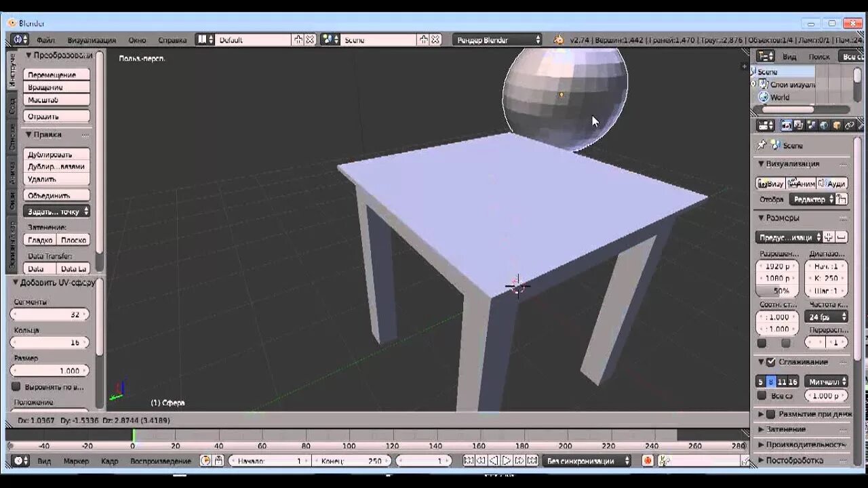Delete the Default screen layout
868x488 pixels.
[310, 40]
